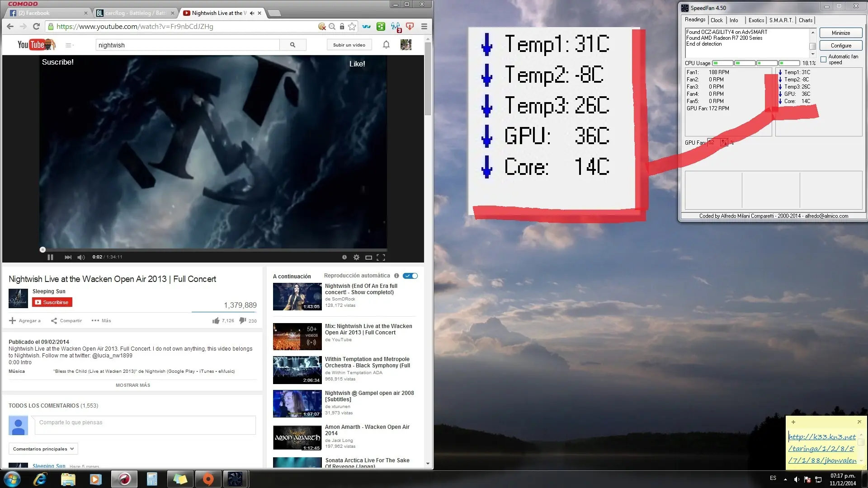Image resolution: width=868 pixels, height=488 pixels.
Task: Open the Nightwish End Of An Era thumbnail
Action: click(x=297, y=296)
